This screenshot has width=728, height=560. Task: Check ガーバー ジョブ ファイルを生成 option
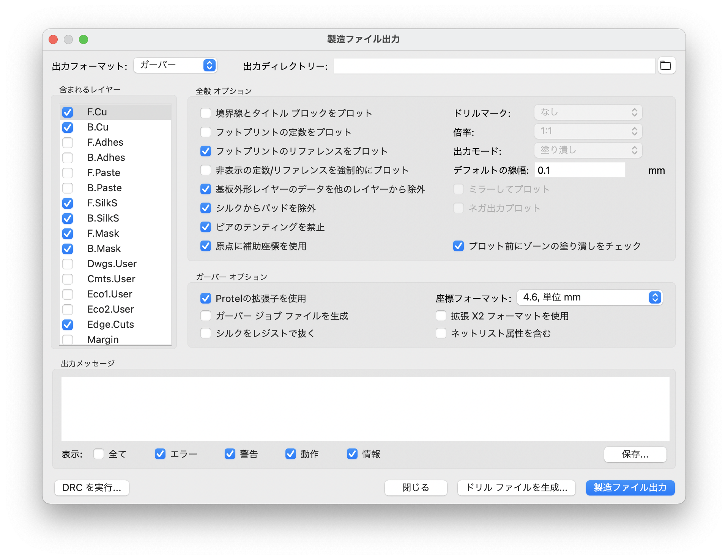206,316
